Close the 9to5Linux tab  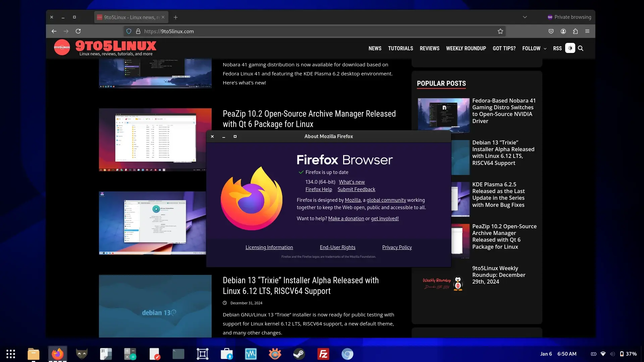tap(163, 17)
